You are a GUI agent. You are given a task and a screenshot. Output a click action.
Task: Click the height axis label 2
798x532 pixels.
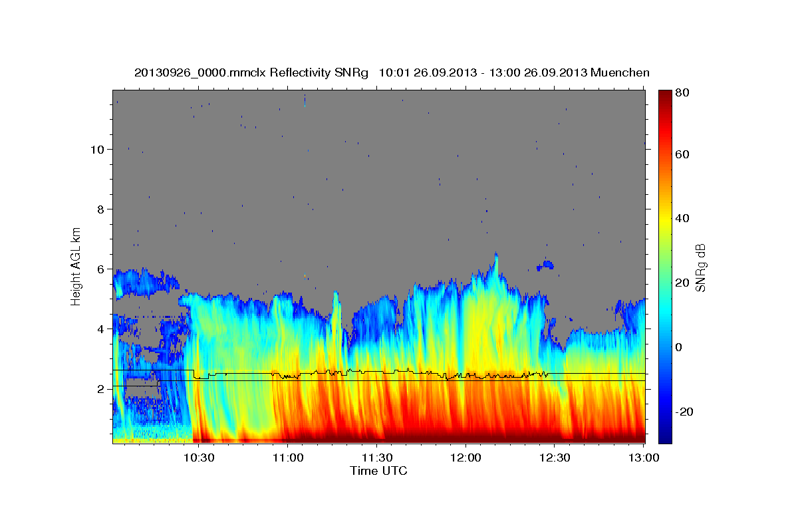pos(100,389)
